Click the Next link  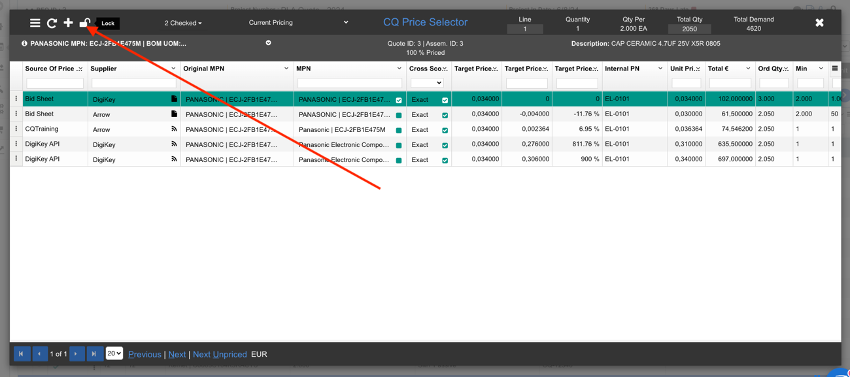[177, 354]
